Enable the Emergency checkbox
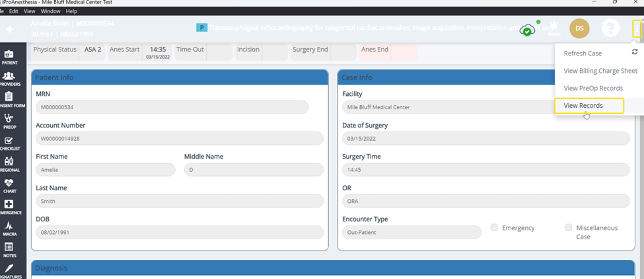The height and width of the screenshot is (279, 644). point(494,228)
